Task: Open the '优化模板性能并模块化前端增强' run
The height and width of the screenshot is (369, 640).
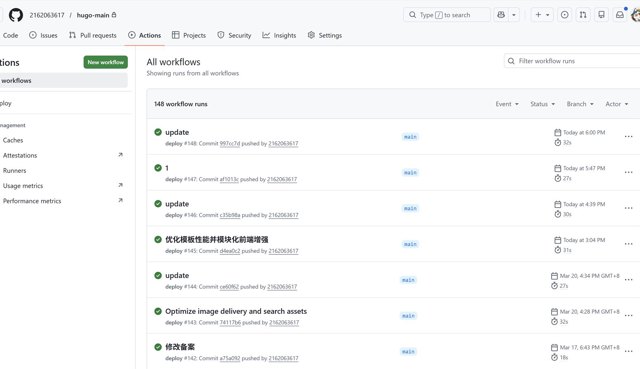Action: 217,240
